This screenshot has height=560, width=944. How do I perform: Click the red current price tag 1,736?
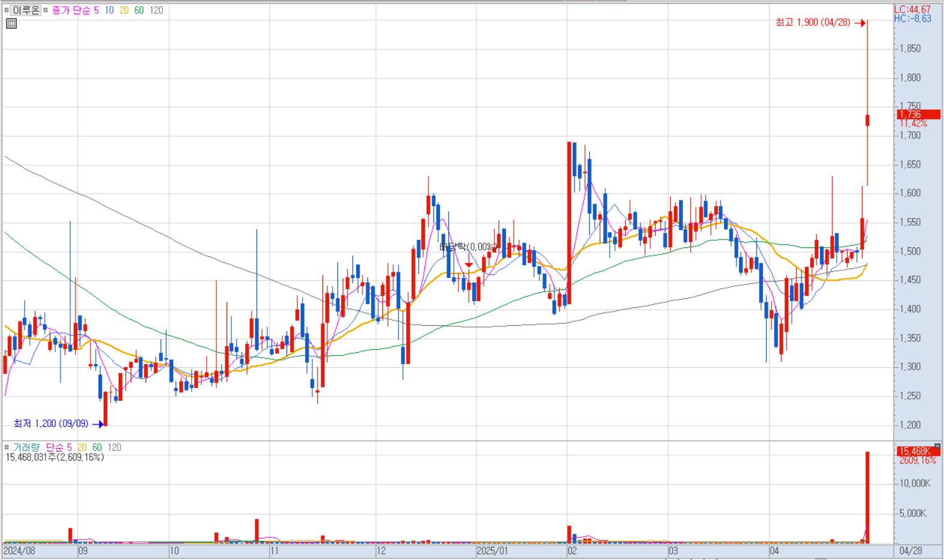point(918,114)
